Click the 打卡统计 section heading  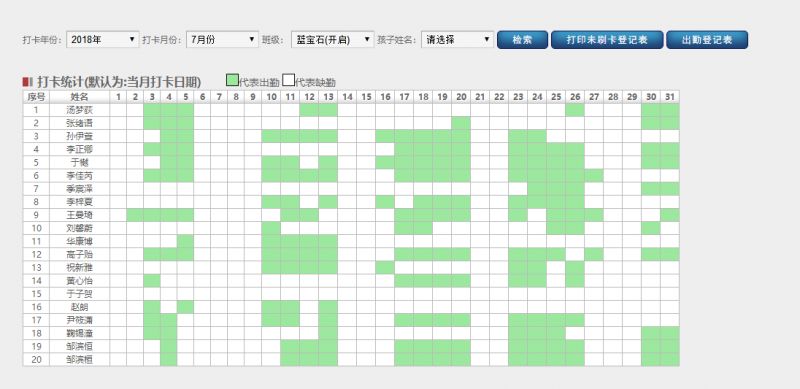pos(118,82)
